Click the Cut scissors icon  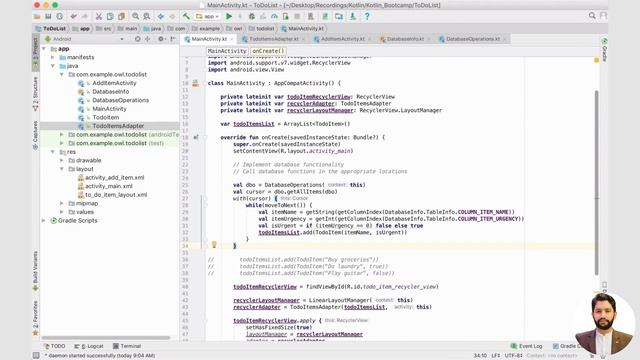click(98, 16)
